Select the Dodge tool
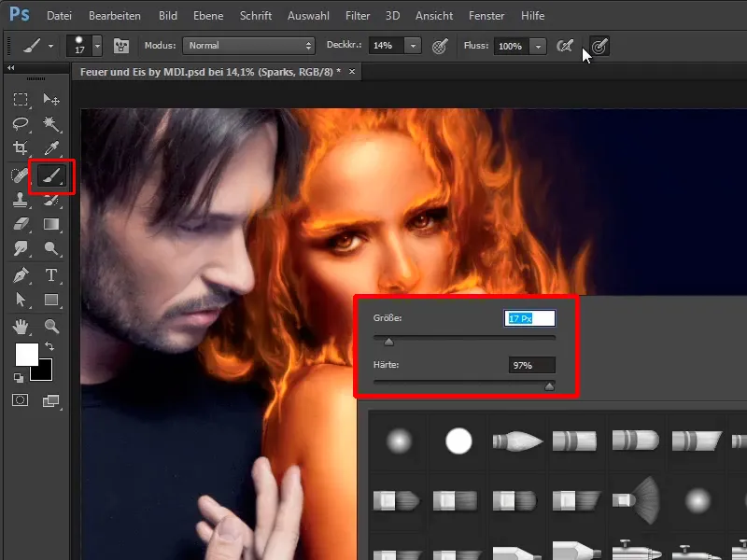Viewport: 747px width, 560px height. [51, 248]
